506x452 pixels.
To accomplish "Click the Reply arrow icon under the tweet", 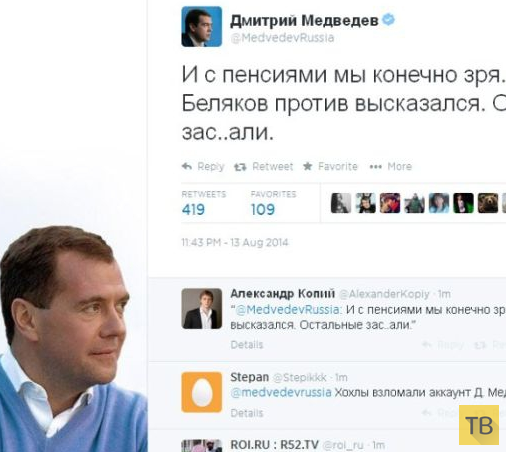I will pyautogui.click(x=187, y=166).
